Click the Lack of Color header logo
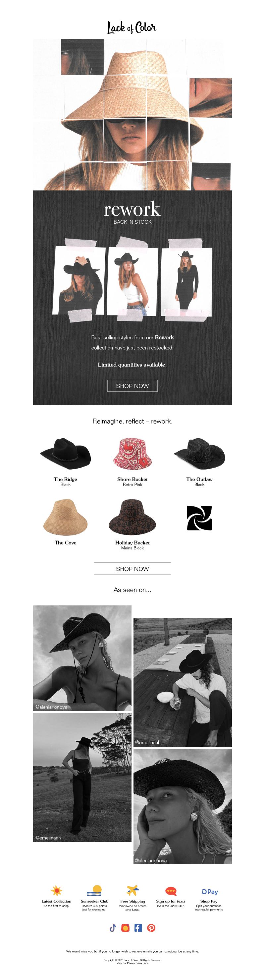Image resolution: width=265 pixels, height=980 pixels. click(x=132, y=28)
